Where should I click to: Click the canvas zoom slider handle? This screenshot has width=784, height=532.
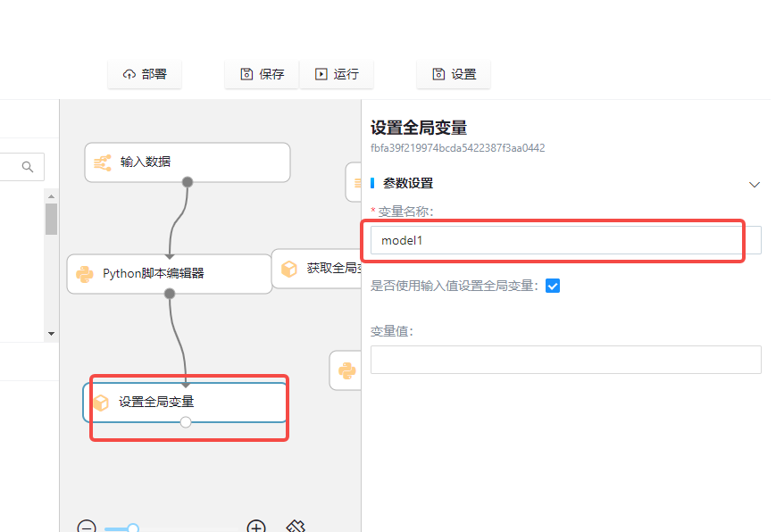[133, 528]
